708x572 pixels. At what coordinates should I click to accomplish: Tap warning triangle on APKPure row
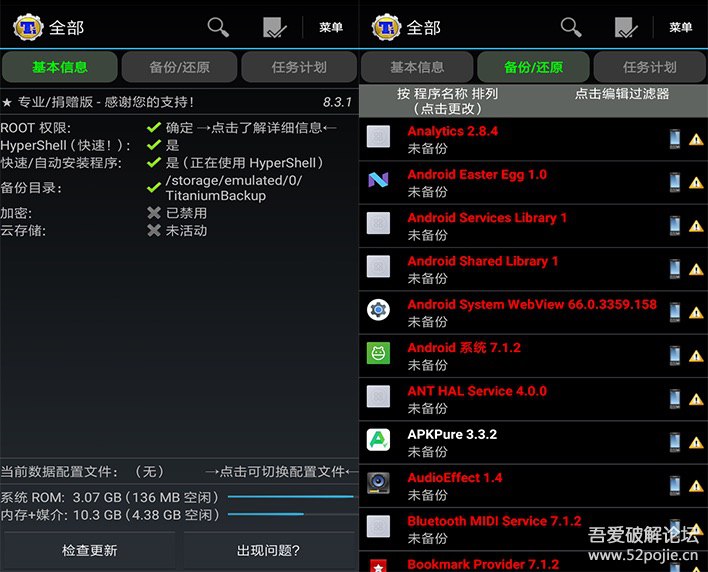(696, 443)
